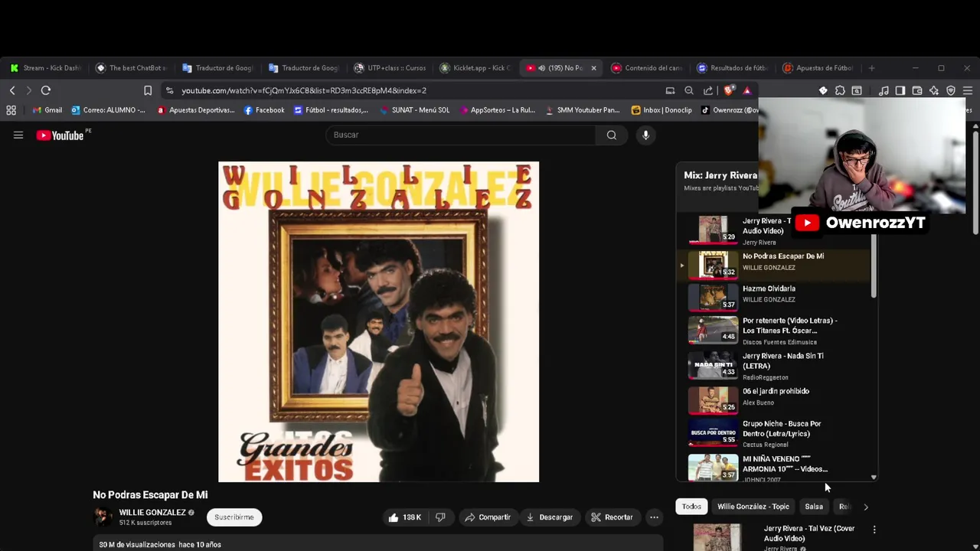Share the video using Compartir
980x551 pixels.
pyautogui.click(x=488, y=517)
